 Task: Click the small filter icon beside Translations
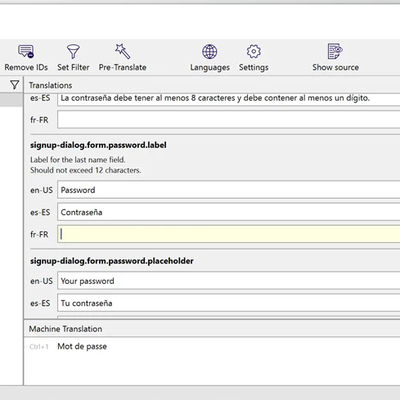[x=14, y=85]
